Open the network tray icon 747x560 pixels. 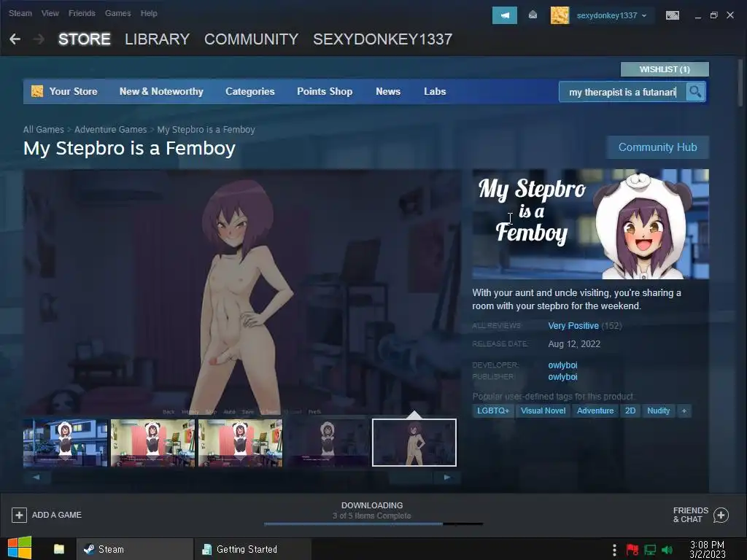tap(650, 550)
